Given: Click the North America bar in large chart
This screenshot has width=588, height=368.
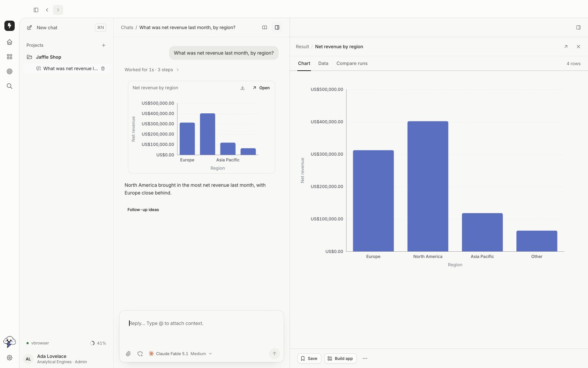Looking at the screenshot, I should [x=428, y=186].
